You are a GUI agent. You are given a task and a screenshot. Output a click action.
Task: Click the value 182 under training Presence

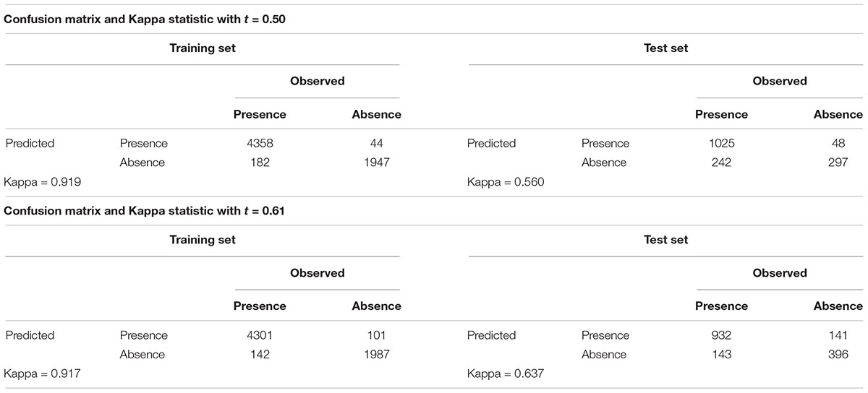pyautogui.click(x=260, y=163)
